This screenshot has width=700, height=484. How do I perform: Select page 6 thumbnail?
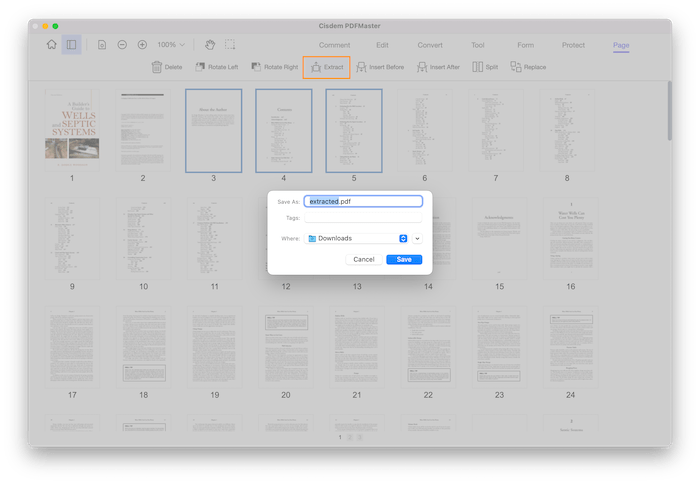[425, 130]
